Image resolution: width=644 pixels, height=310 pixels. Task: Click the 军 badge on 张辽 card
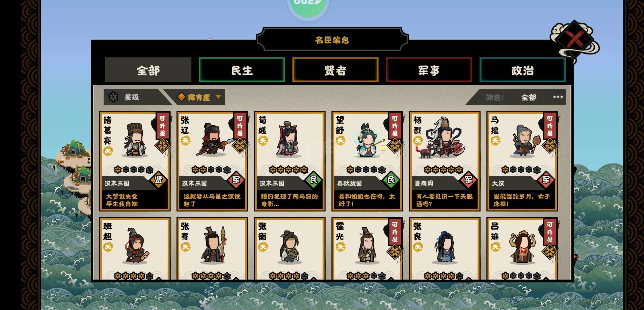click(x=236, y=180)
